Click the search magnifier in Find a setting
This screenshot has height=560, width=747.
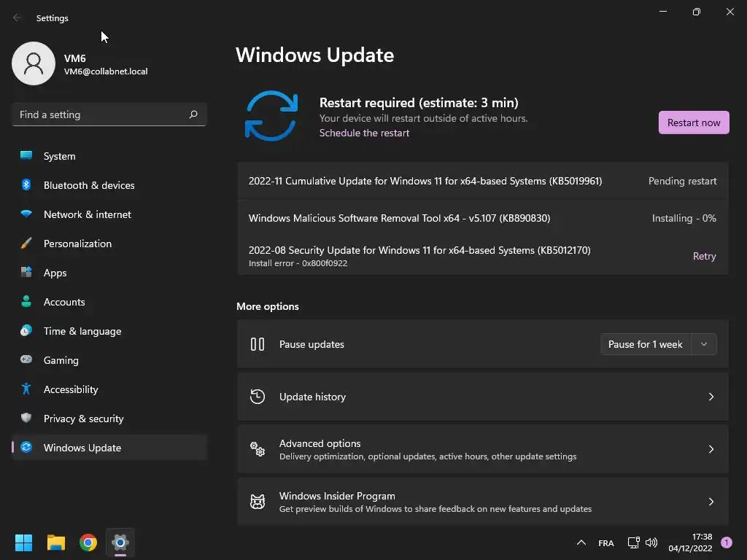(193, 114)
